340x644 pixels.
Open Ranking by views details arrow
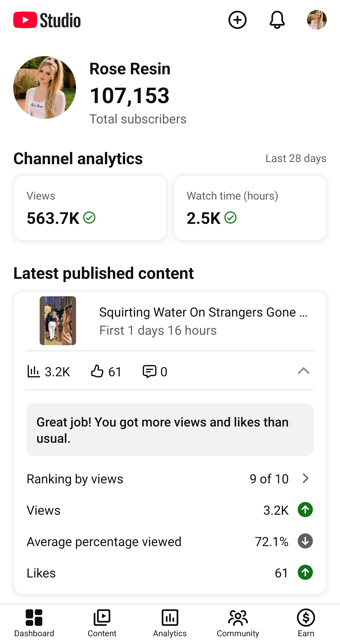coord(305,478)
